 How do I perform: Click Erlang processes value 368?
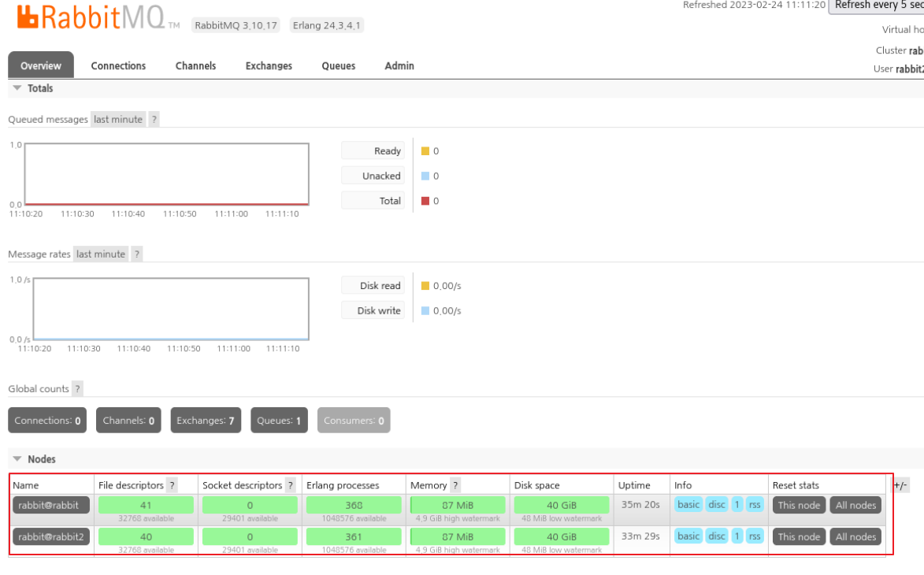pos(354,506)
